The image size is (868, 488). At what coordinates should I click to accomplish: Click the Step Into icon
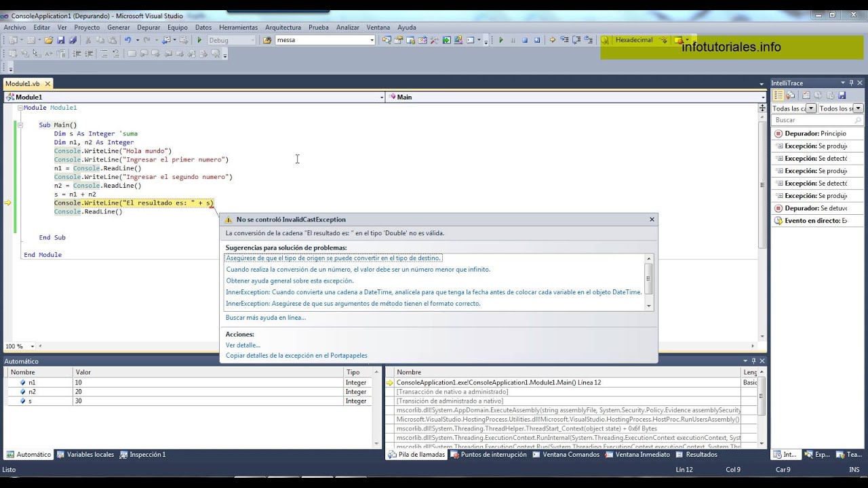pos(565,40)
